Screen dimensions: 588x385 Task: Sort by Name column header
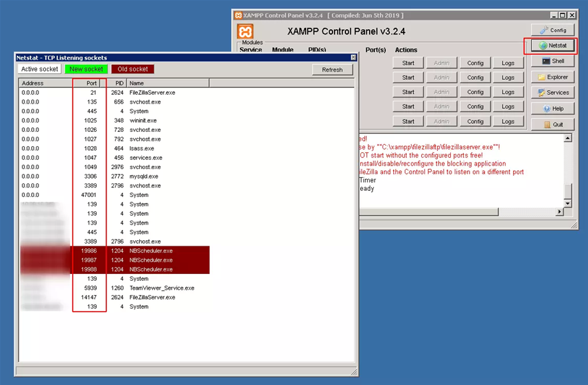(x=168, y=83)
